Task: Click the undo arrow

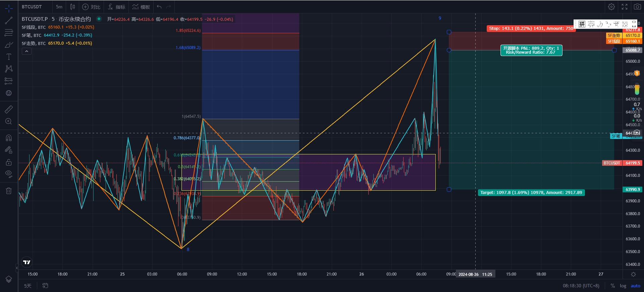Action: pos(159,7)
